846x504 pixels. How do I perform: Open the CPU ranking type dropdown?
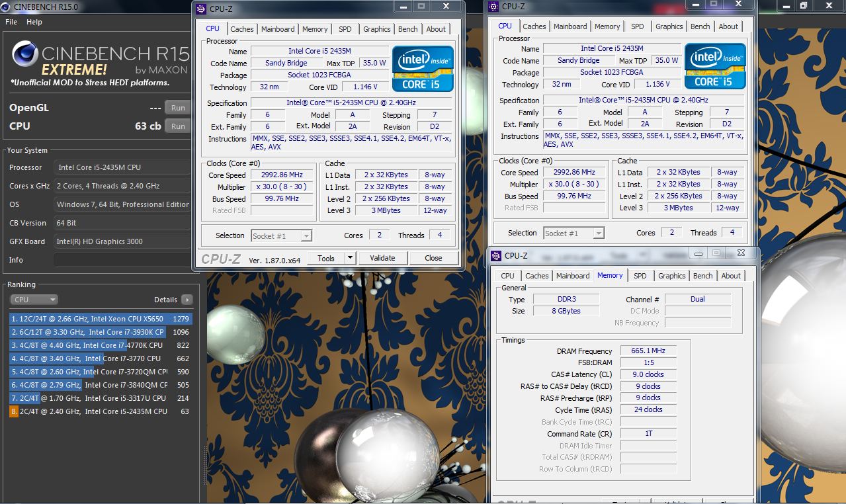34,300
